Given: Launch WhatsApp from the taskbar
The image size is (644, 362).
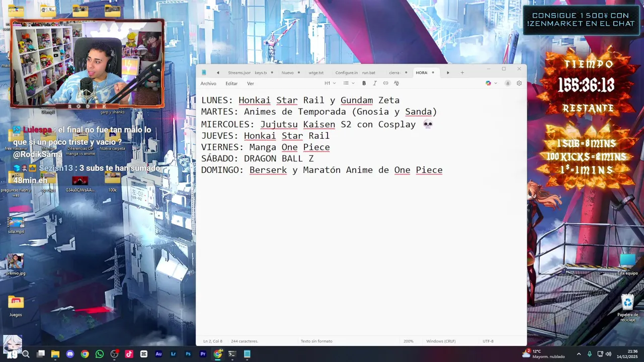Looking at the screenshot, I should coord(100,354).
